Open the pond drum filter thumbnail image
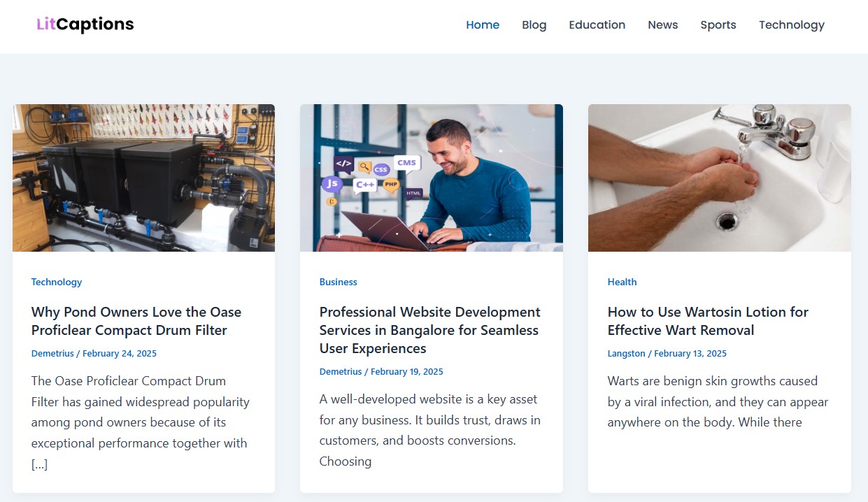 pyautogui.click(x=143, y=178)
